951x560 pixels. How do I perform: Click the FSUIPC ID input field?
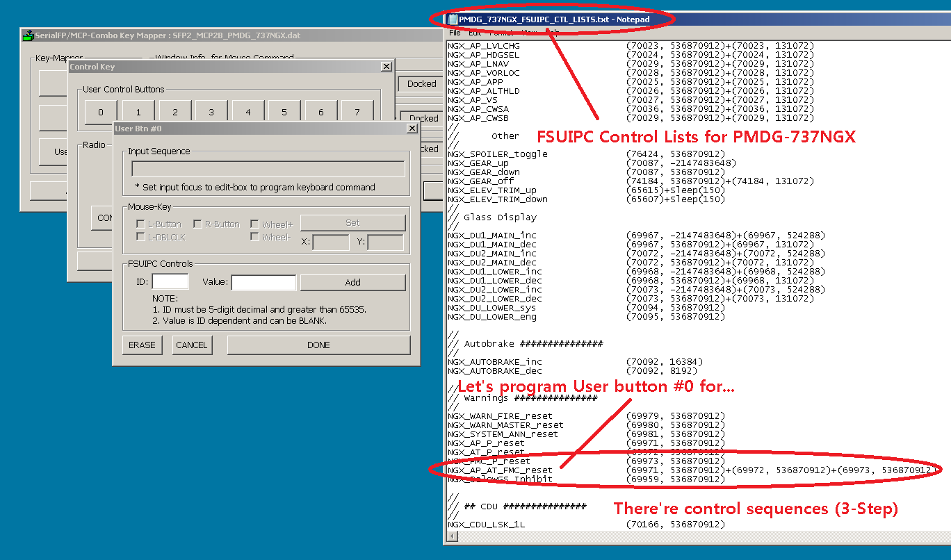coord(170,282)
